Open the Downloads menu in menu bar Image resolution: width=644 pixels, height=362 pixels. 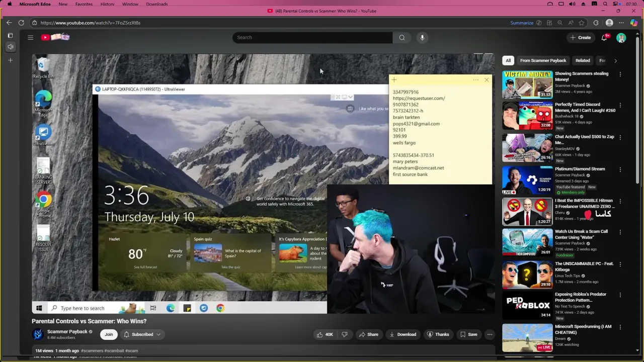pos(157,4)
